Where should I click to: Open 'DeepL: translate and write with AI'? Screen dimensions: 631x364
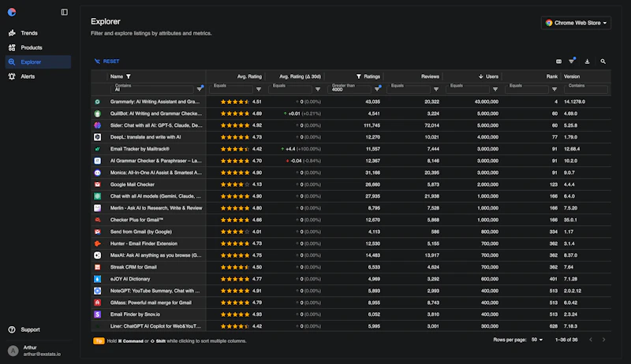pos(146,137)
